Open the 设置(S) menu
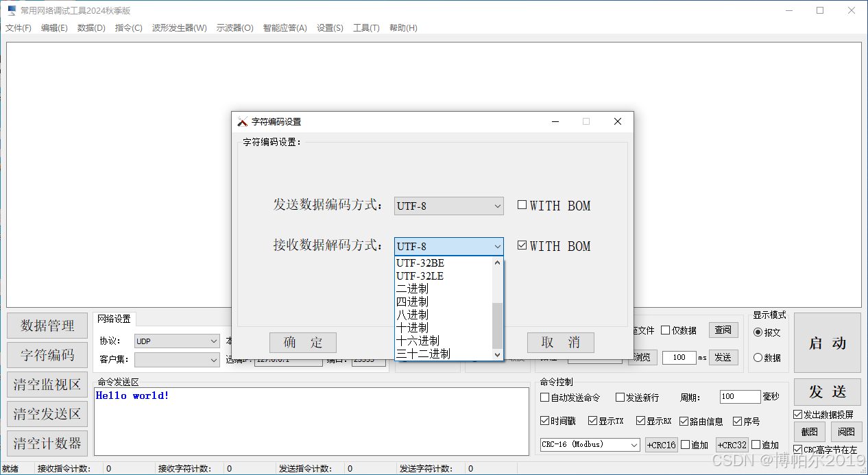Screen dimensions: 868x475 click(x=330, y=28)
